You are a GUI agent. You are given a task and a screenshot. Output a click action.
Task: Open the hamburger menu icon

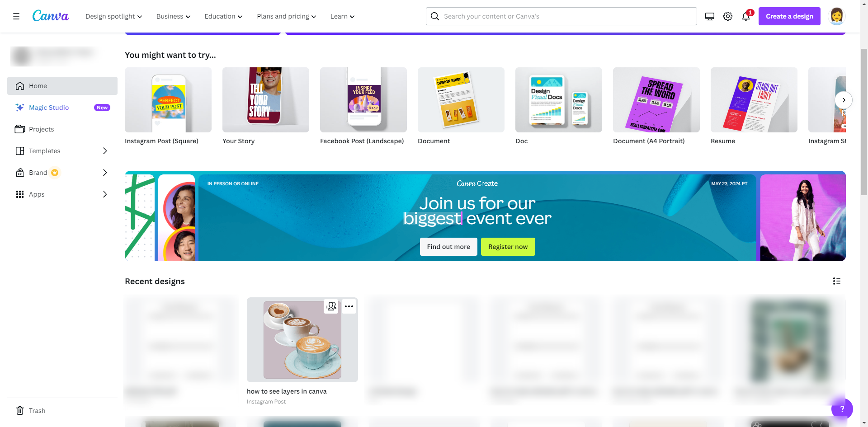[x=16, y=16]
